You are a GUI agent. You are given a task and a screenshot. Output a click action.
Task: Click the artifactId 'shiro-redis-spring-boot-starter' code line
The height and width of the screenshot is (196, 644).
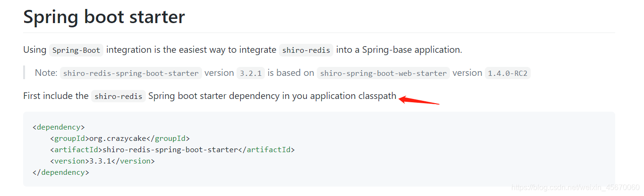pyautogui.click(x=172, y=150)
